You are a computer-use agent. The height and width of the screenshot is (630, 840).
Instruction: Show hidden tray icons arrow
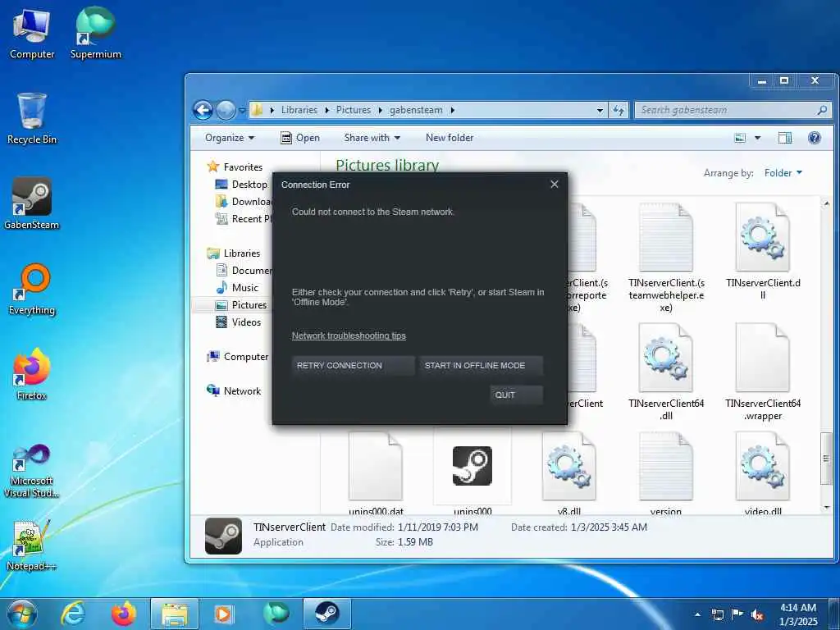[697, 614]
